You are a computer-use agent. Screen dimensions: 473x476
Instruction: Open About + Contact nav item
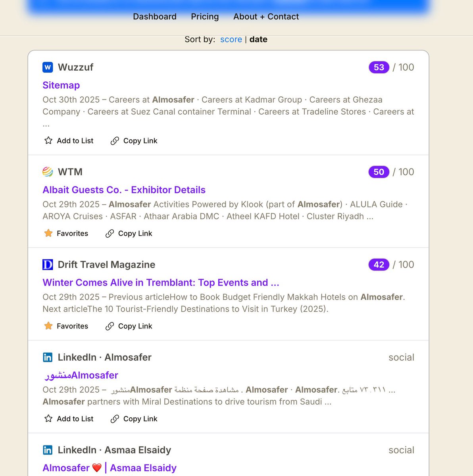[266, 17]
